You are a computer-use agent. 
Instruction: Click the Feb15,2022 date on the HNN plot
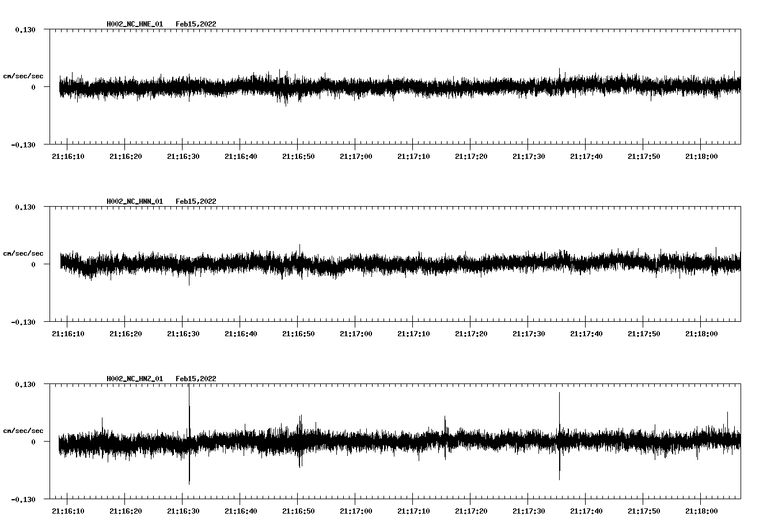click(x=196, y=202)
